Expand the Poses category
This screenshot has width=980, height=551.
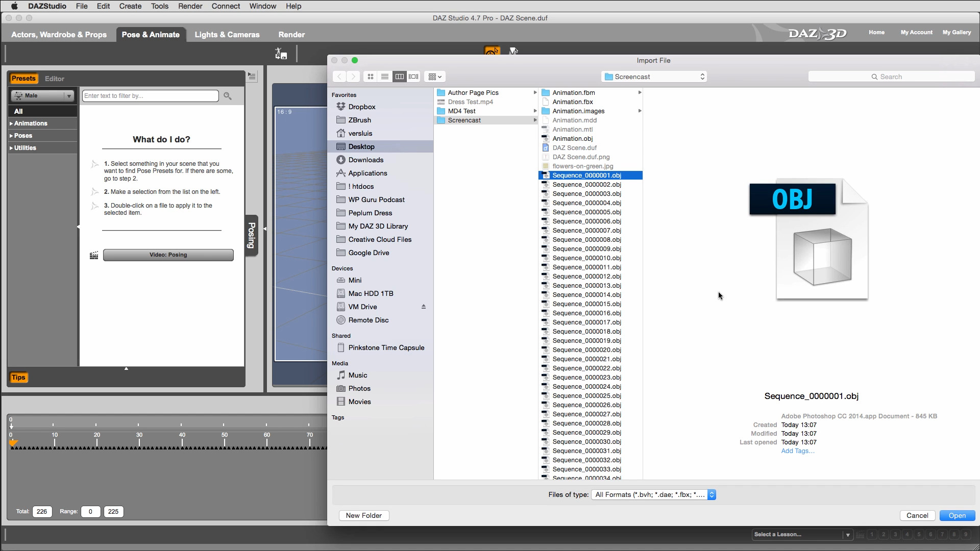coord(42,136)
